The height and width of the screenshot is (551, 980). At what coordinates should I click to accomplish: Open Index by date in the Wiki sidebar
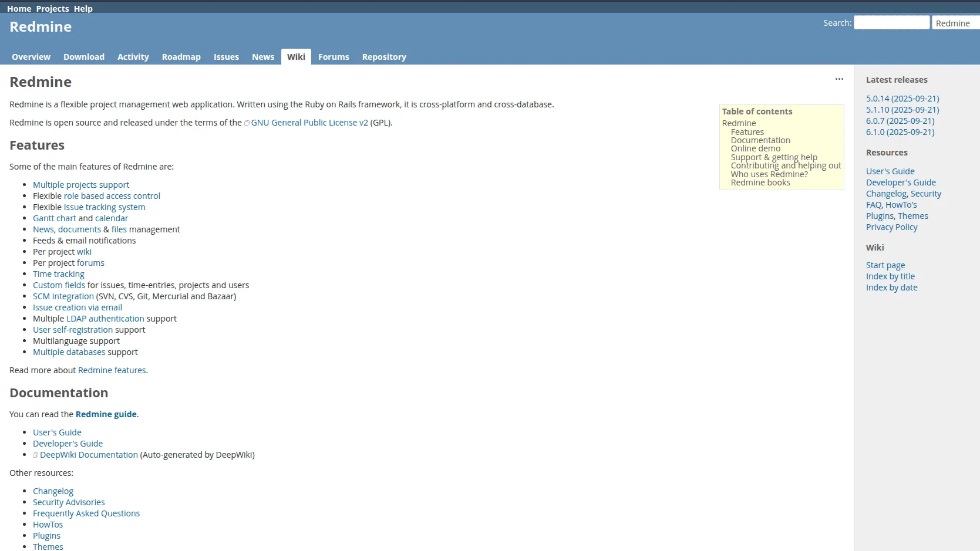point(891,288)
